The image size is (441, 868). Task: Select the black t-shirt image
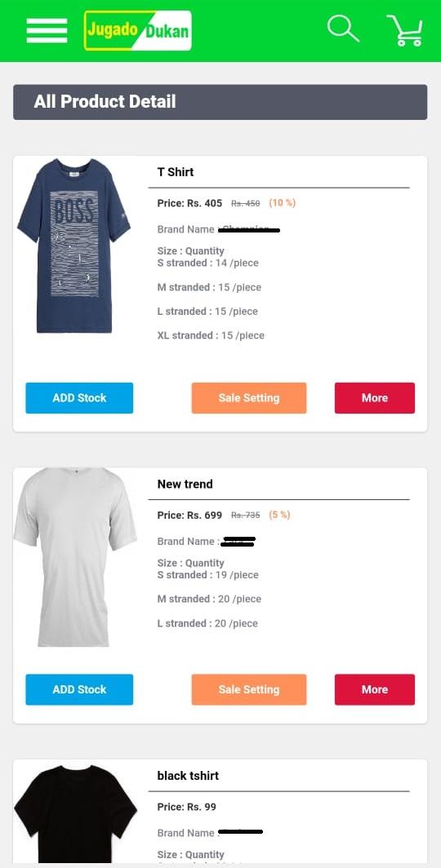tap(75, 813)
